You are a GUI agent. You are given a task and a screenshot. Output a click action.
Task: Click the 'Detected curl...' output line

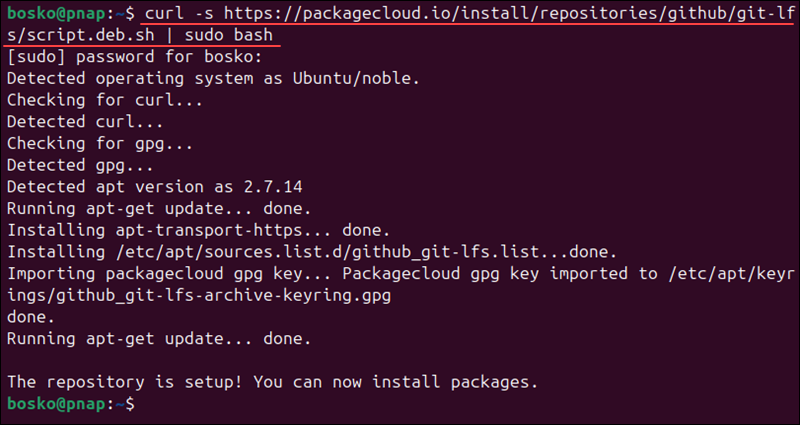(85, 122)
